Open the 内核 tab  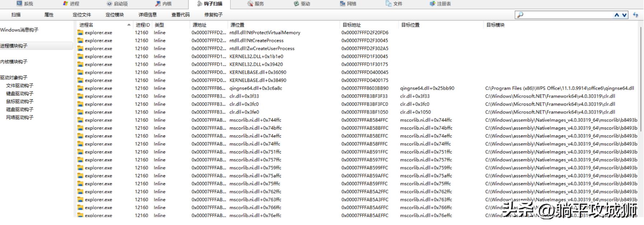click(x=163, y=4)
